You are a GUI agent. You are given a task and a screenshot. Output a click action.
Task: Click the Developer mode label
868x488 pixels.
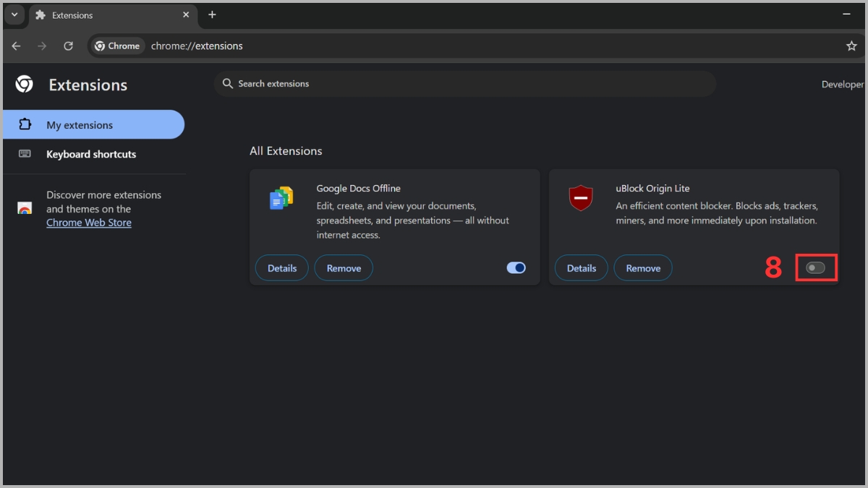tap(844, 84)
